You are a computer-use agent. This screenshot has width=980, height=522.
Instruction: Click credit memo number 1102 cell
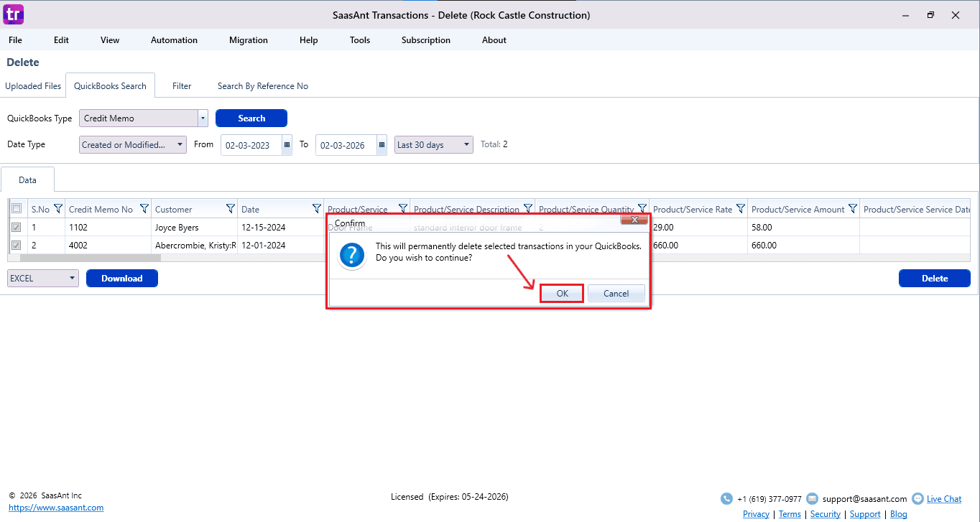coord(108,228)
